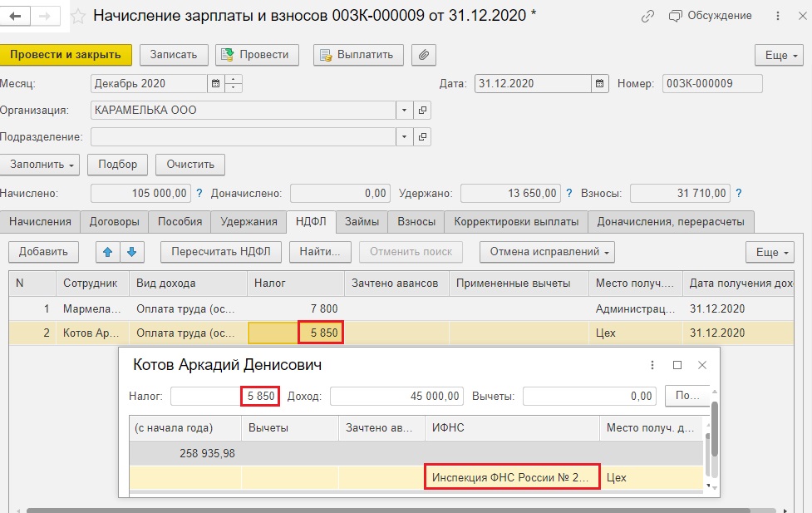Click the Месяц stepper control
This screenshot has width=812, height=513.
[234, 83]
